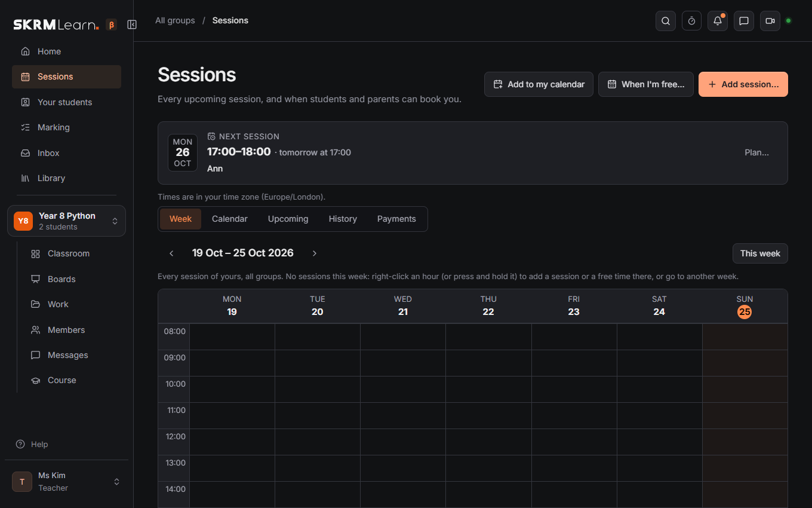Switch to the Payments tab
Image resolution: width=812 pixels, height=508 pixels.
[396, 219]
